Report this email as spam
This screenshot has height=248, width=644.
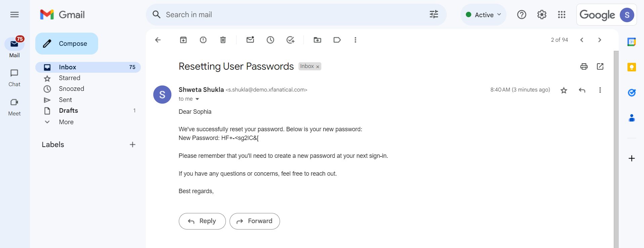(203, 40)
